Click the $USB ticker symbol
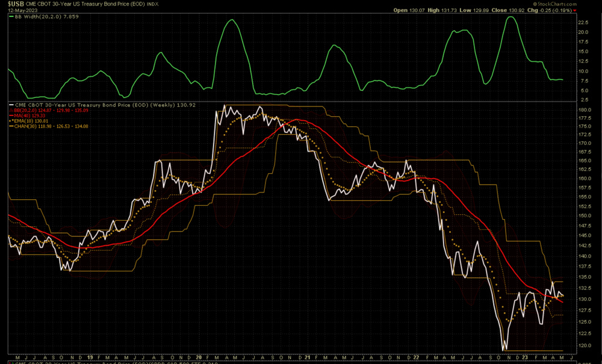602x364 pixels. click(16, 4)
